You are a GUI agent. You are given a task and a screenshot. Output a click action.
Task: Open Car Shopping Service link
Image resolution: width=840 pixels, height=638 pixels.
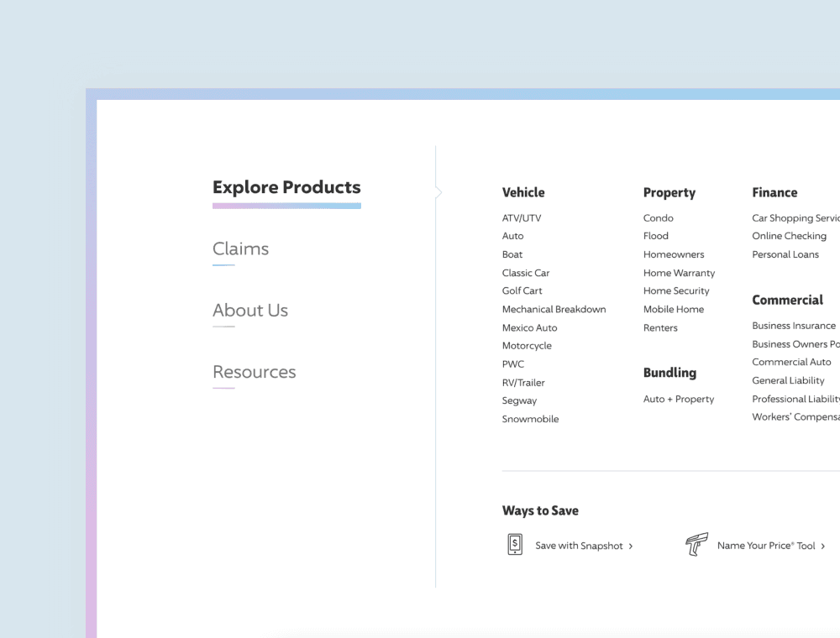coord(796,217)
